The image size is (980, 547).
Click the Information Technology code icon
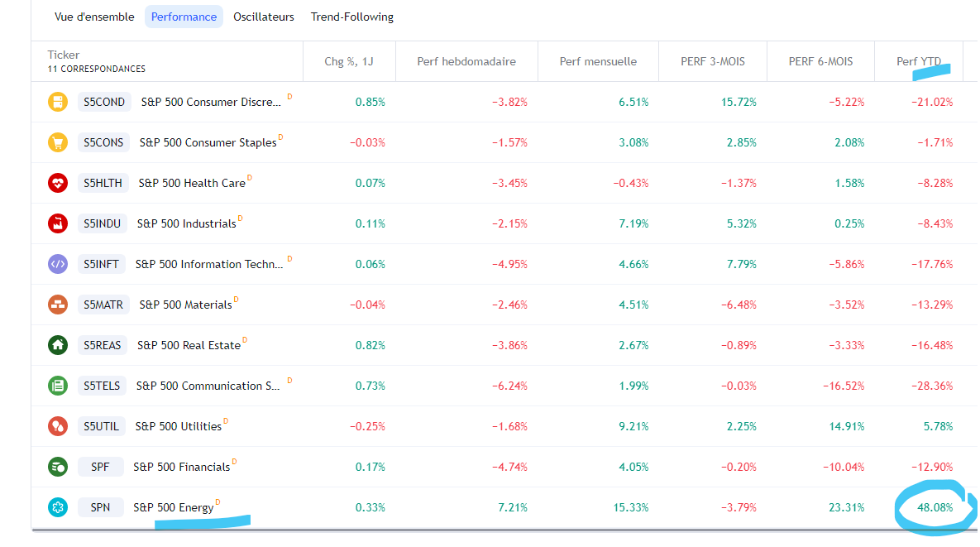point(57,264)
